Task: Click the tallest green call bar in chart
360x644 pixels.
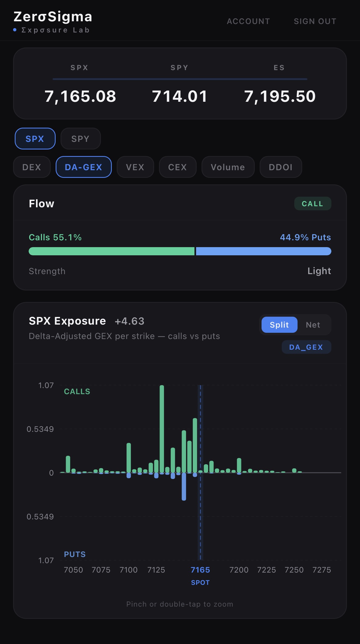Action: 162,429
